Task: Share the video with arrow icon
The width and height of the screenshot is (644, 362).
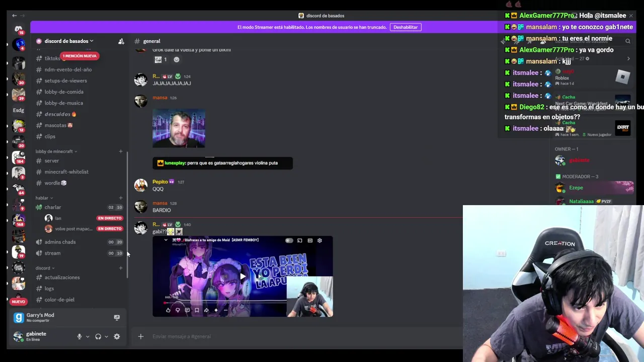Action: 206,310
